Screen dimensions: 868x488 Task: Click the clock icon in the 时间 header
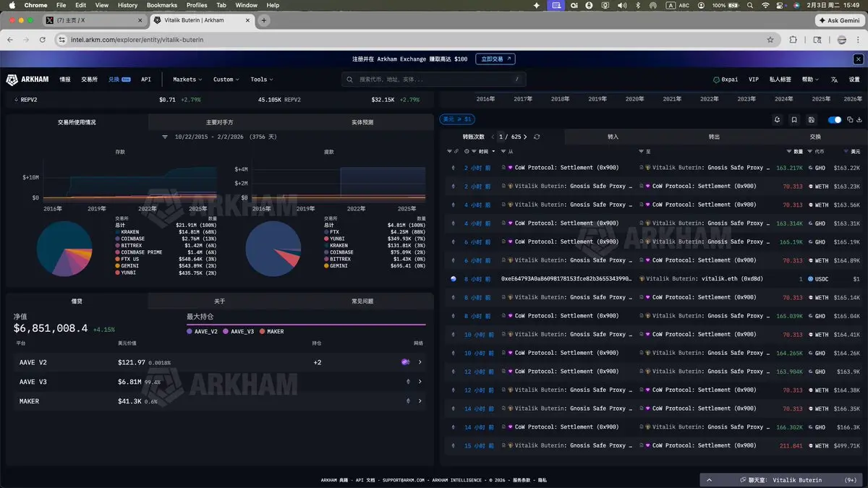click(467, 152)
